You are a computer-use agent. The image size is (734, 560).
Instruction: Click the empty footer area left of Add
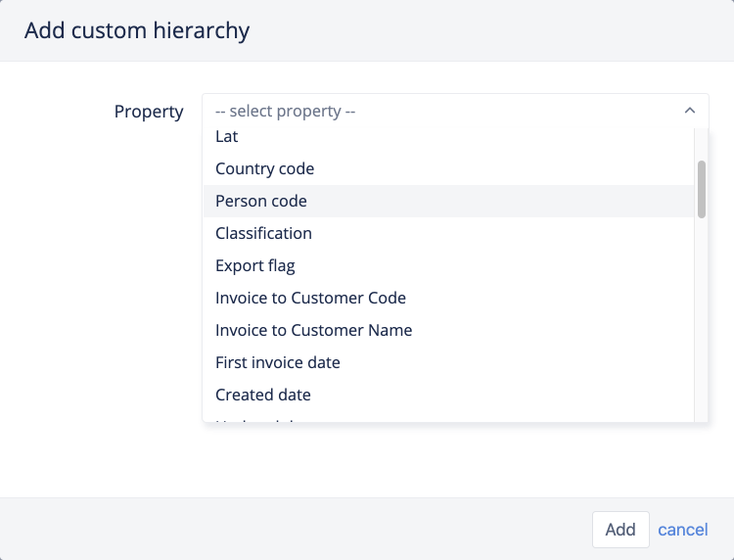[294, 530]
